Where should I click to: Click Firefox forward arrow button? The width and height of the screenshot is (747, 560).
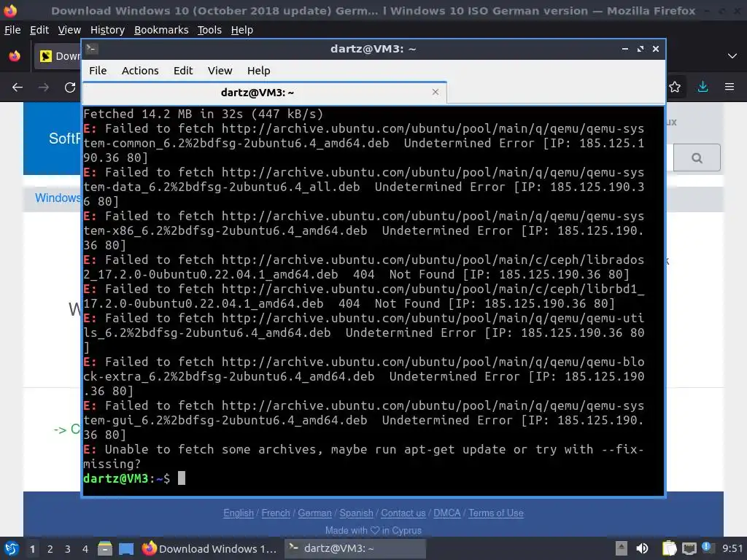click(x=44, y=87)
